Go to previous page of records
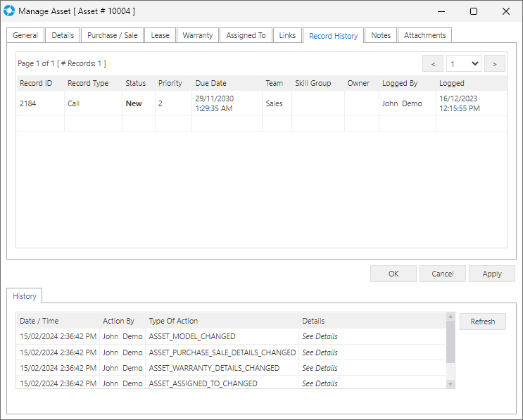Image resolution: width=523 pixels, height=420 pixels. coord(432,64)
